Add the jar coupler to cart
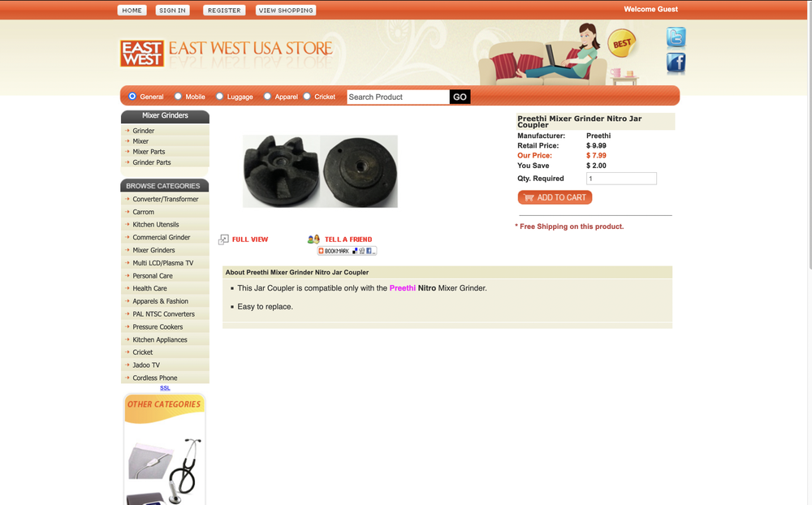This screenshot has width=812, height=505. (x=555, y=197)
